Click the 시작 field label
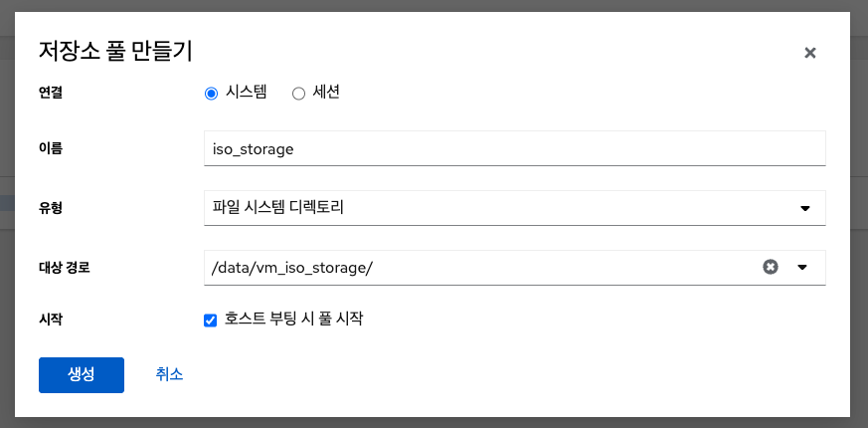The height and width of the screenshot is (428, 868). [x=51, y=320]
